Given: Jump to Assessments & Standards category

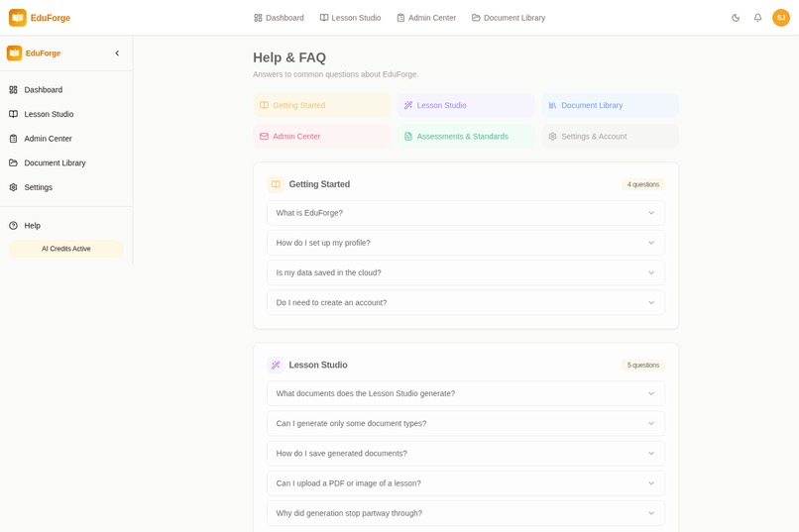Looking at the screenshot, I should [466, 137].
